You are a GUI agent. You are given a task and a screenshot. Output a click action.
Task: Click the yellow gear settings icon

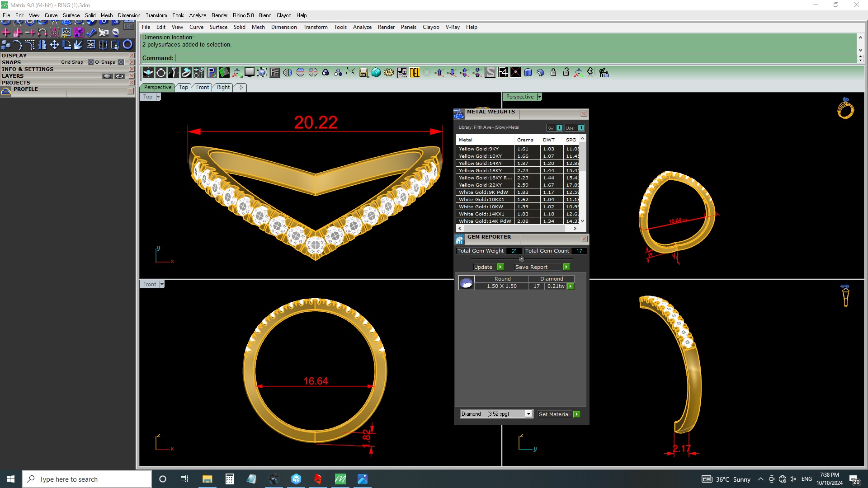(x=389, y=73)
